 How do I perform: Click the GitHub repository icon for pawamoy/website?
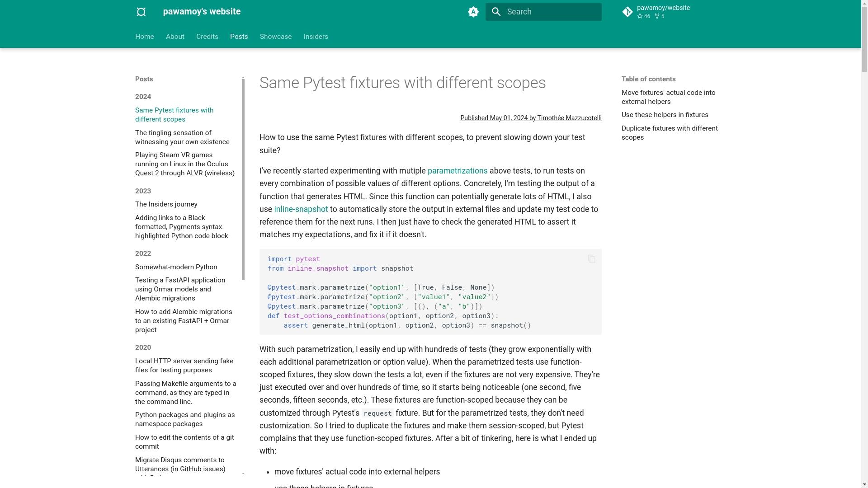pos(627,11)
